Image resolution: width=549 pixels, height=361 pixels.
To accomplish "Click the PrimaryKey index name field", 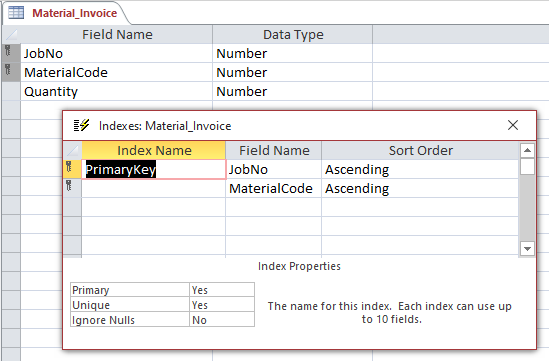I will (154, 169).
